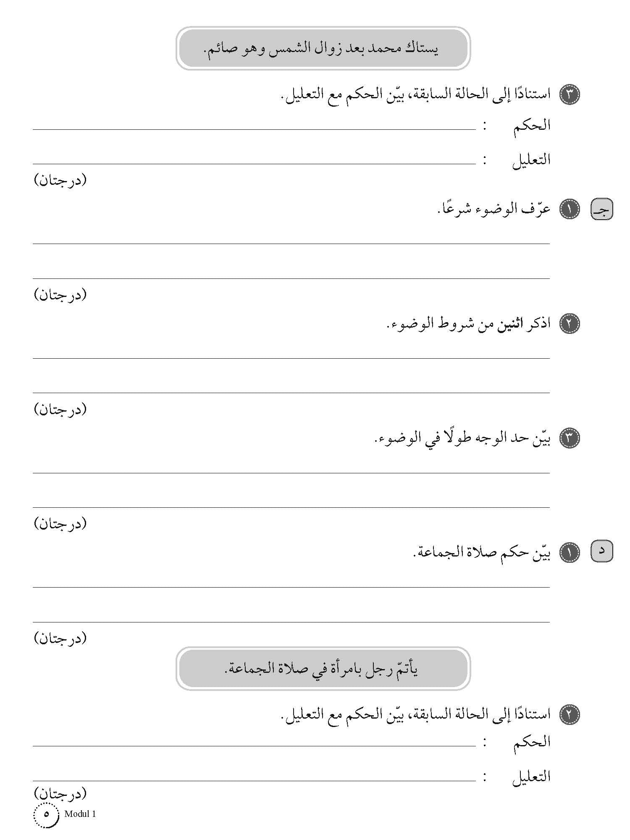Click the page number ٥ dotted circle
Viewport: 630px width, 840px height.
point(46,814)
